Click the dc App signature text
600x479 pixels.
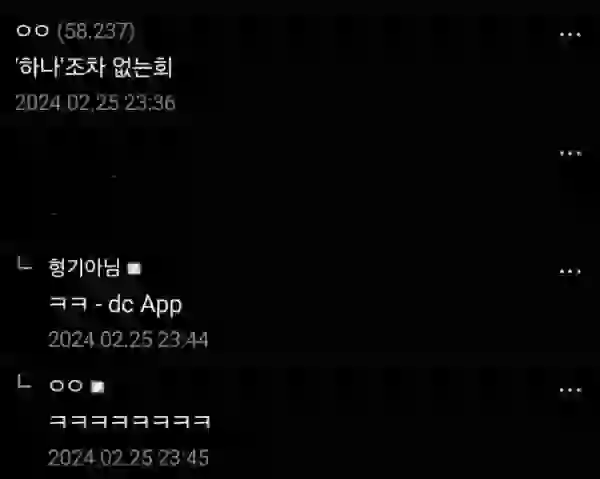tap(145, 305)
